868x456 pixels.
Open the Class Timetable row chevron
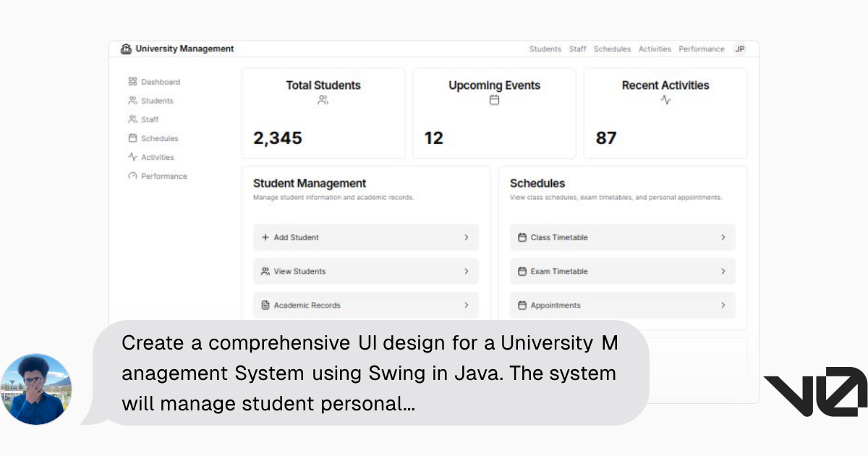723,237
